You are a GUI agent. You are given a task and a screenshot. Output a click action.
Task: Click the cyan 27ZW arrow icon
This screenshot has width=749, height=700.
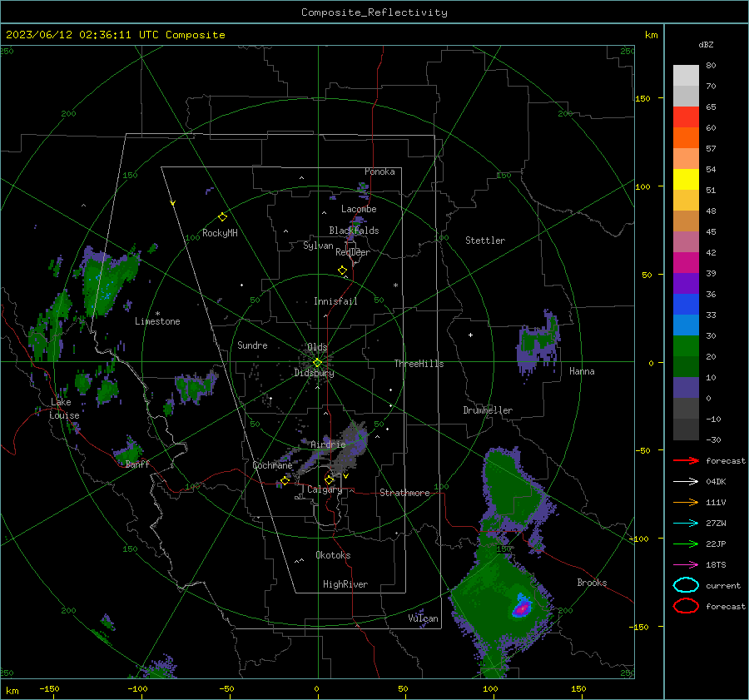686,524
